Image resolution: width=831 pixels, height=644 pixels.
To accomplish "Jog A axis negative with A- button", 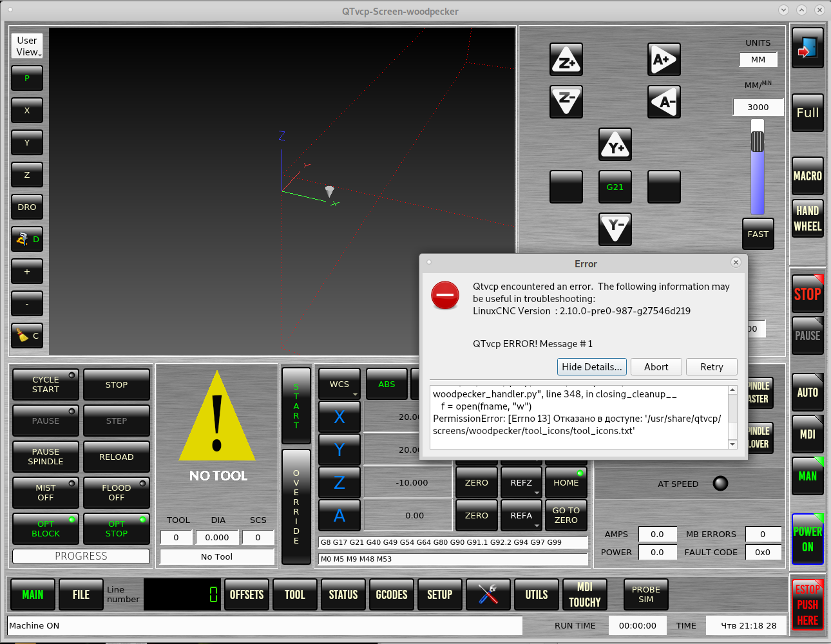I will [664, 102].
